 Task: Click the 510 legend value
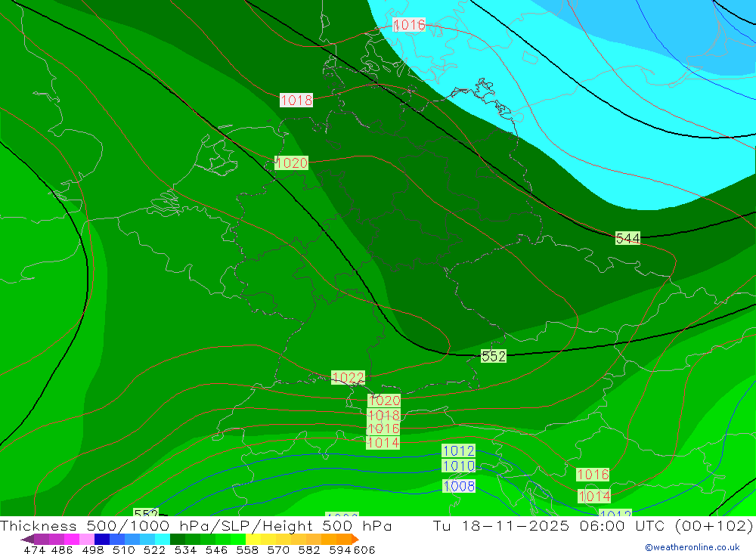pyautogui.click(x=124, y=550)
